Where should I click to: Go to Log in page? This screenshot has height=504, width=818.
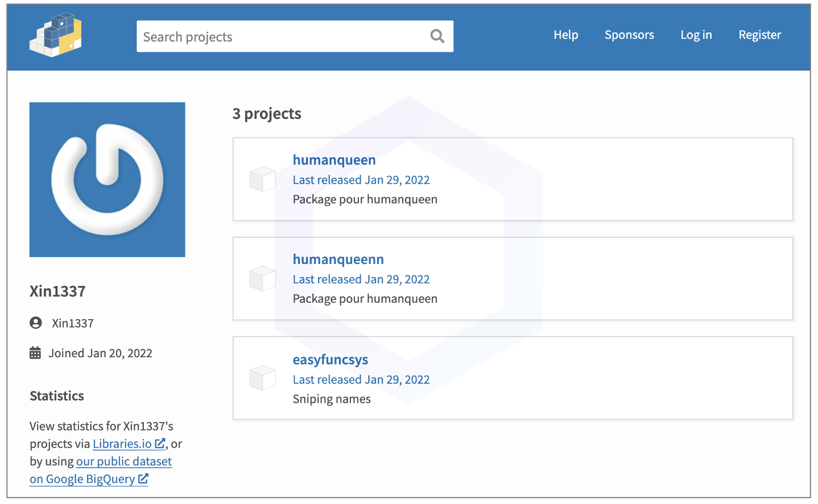(696, 35)
